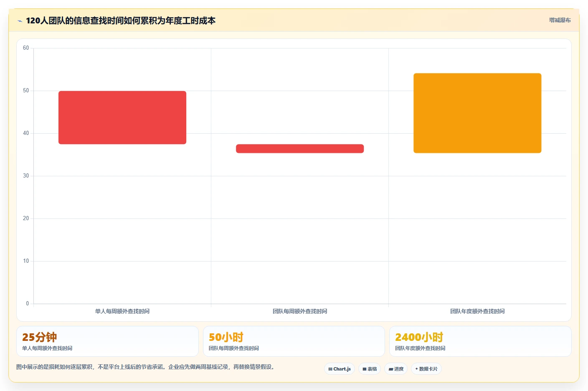Open the 2400小时 data card
Screen dimensions: 588x391
coord(480,341)
